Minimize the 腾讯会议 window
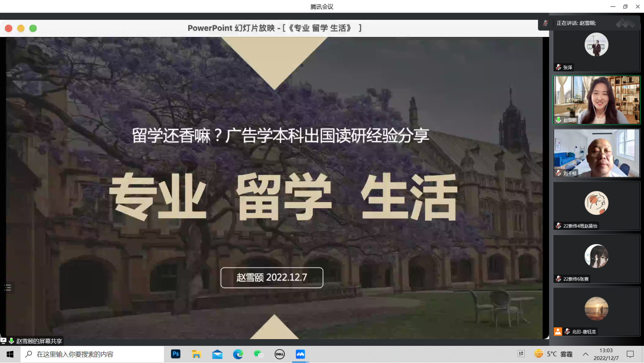Viewport: 644px width, 363px height. click(613, 6)
